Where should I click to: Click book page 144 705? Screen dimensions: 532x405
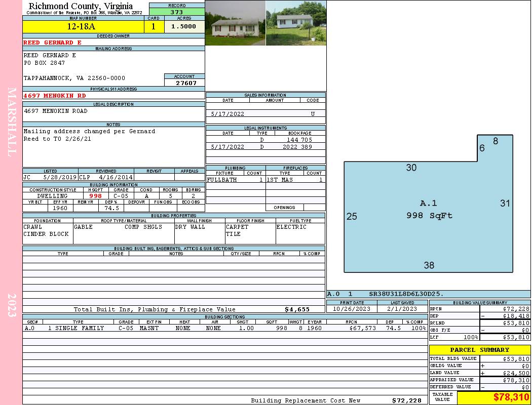coord(299,140)
